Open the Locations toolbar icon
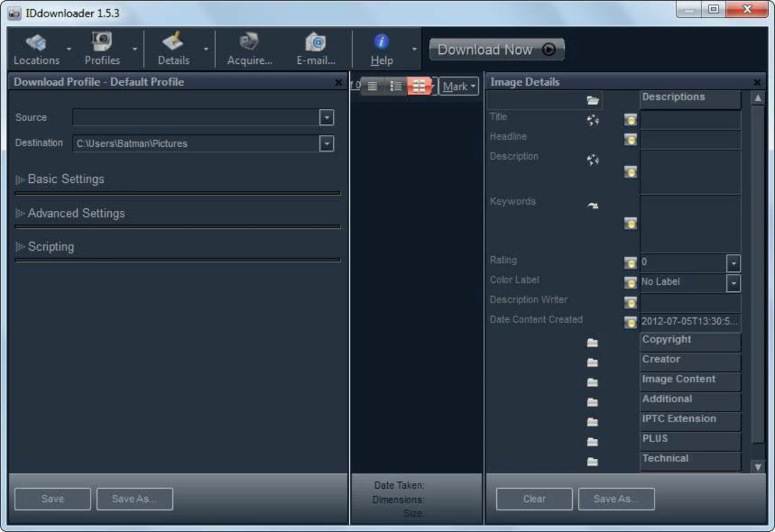The height and width of the screenshot is (532, 775). pyautogui.click(x=36, y=43)
